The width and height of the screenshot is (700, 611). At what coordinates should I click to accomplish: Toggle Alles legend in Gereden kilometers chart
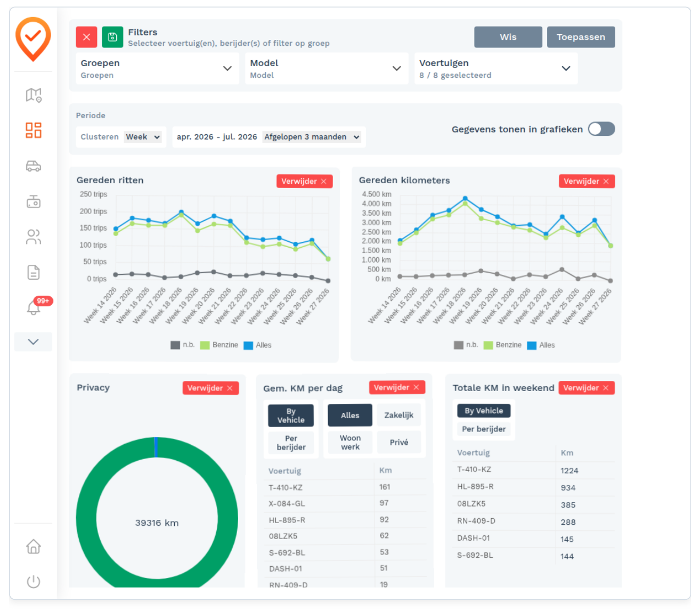[x=541, y=345]
